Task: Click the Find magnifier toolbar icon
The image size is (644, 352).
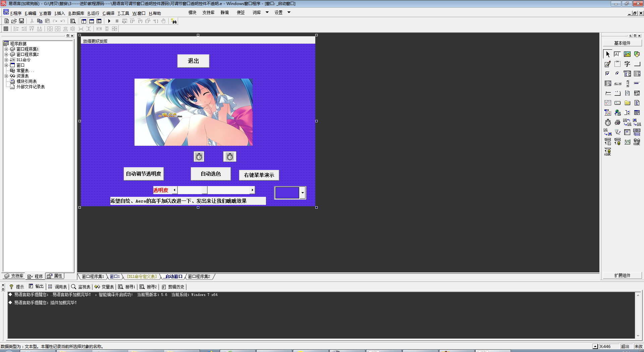Action: (x=73, y=21)
